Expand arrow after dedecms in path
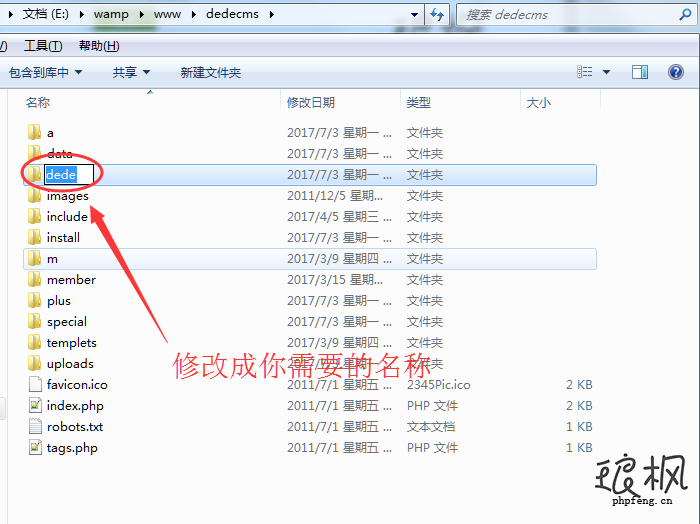Image resolution: width=700 pixels, height=524 pixels. (271, 15)
